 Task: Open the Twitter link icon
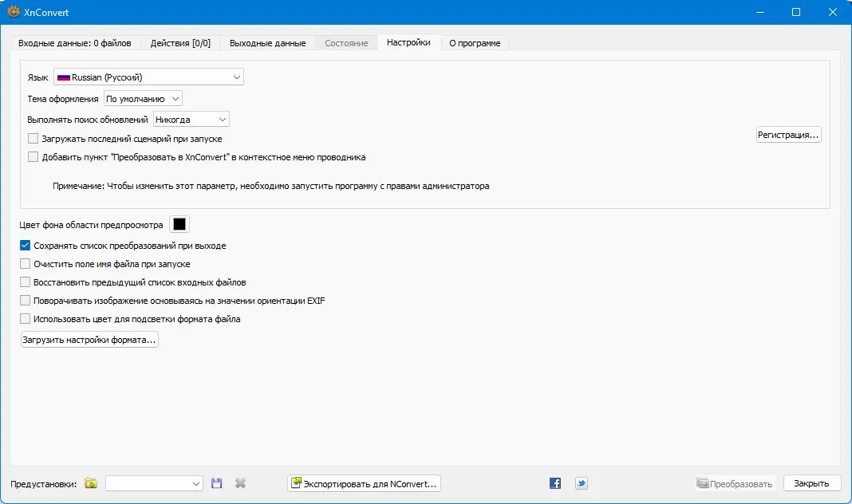click(582, 483)
